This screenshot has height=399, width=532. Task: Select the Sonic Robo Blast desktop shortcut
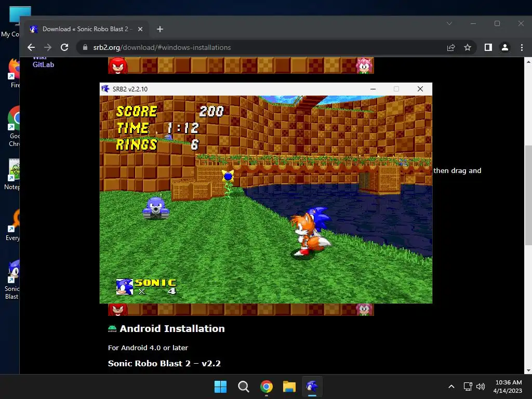pos(12,280)
